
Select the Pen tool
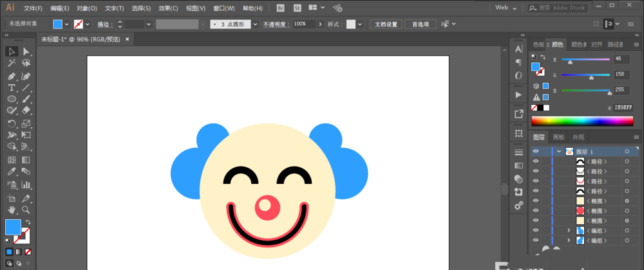tap(12, 76)
